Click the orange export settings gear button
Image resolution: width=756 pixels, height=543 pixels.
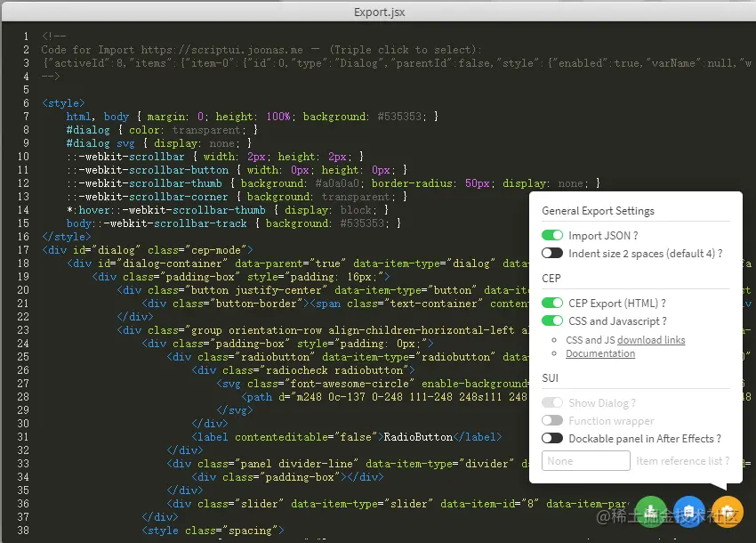pos(727,512)
